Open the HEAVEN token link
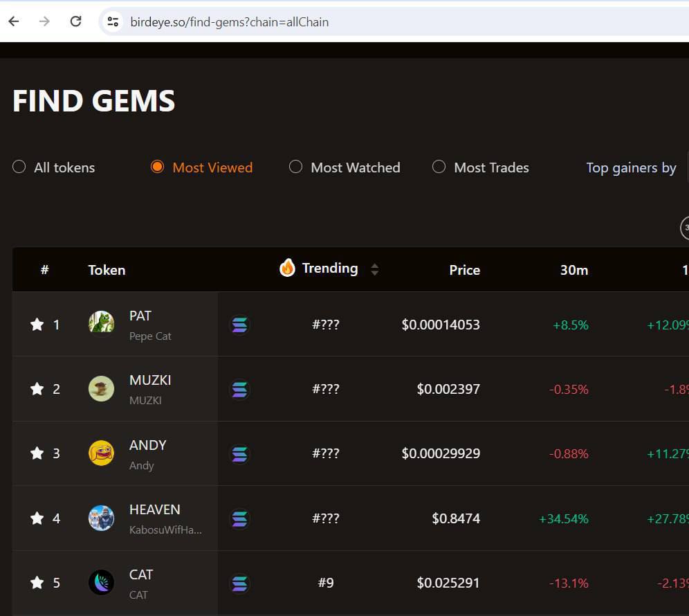Image resolution: width=689 pixels, height=616 pixels. [x=155, y=509]
